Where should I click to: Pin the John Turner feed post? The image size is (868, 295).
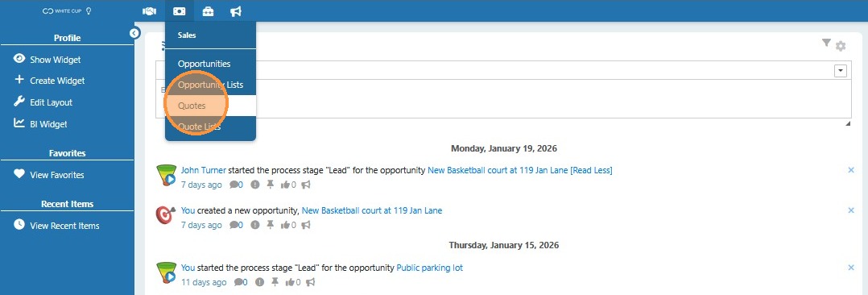point(271,185)
